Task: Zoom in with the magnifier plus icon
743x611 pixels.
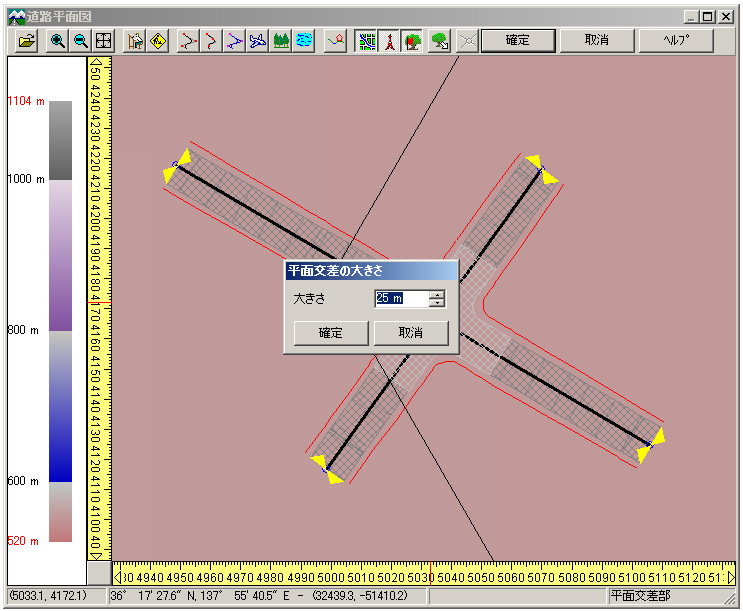Action: pyautogui.click(x=58, y=41)
